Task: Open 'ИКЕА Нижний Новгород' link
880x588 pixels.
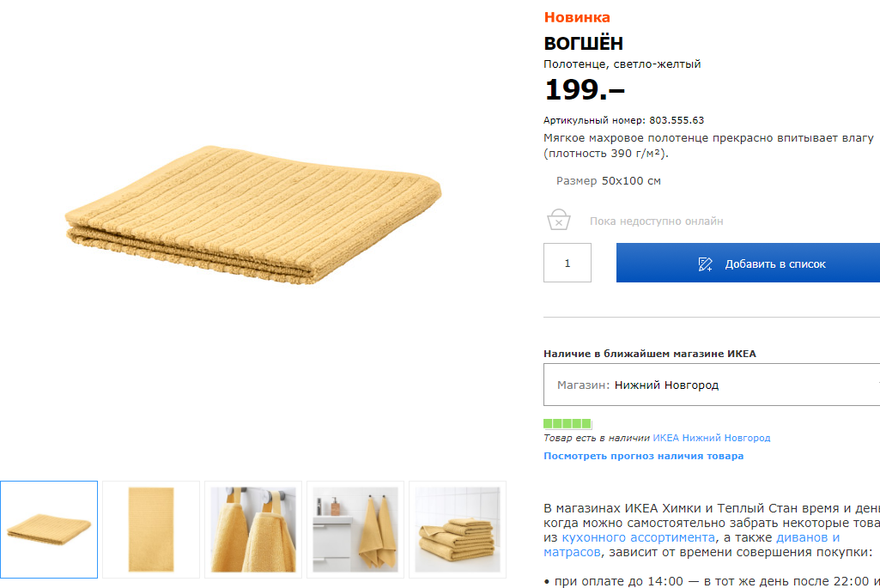Action: pyautogui.click(x=711, y=438)
